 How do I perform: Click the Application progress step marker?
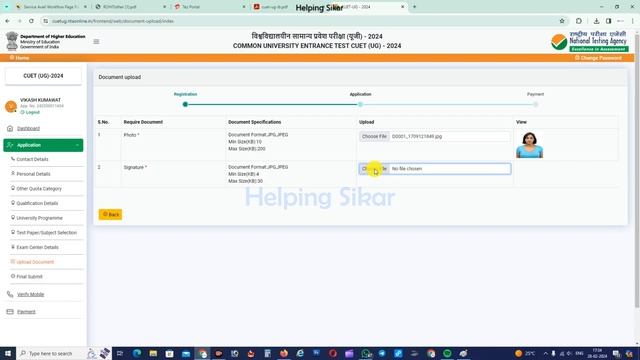click(x=360, y=104)
